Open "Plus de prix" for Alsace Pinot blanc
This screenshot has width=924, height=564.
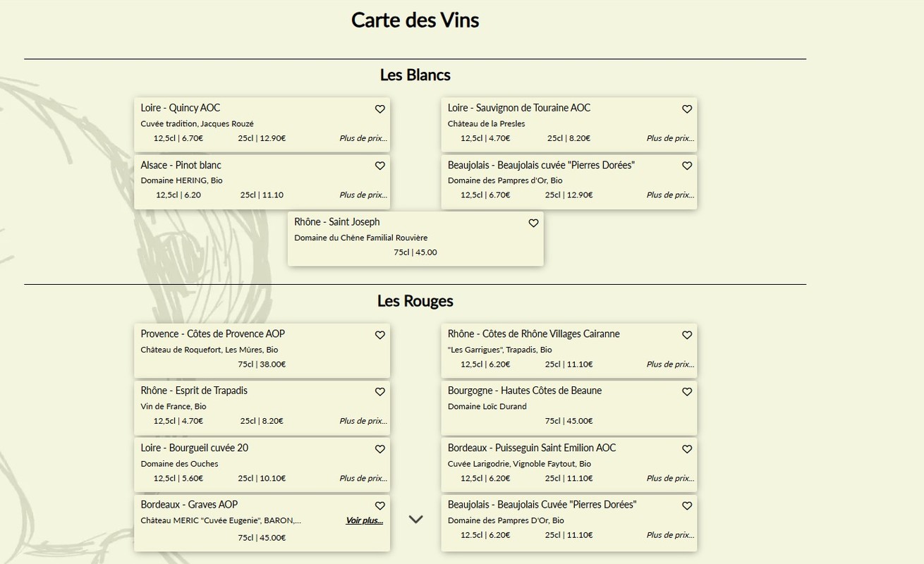tap(363, 195)
